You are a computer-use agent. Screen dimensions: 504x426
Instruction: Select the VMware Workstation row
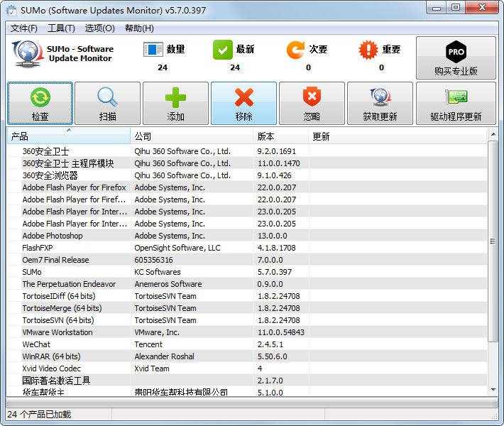[x=247, y=332]
